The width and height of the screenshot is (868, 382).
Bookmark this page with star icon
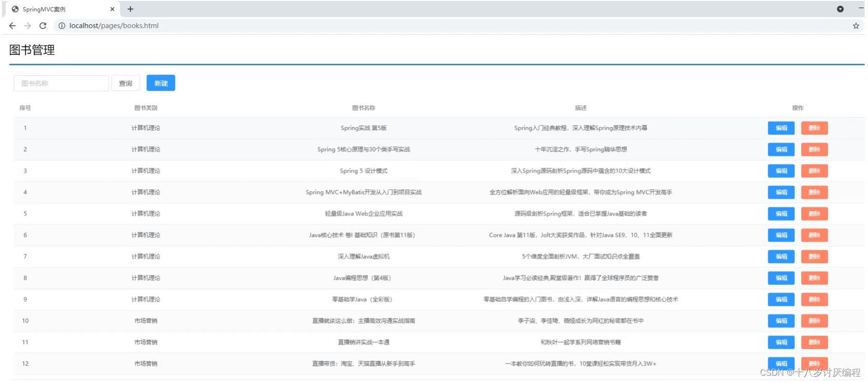click(856, 26)
